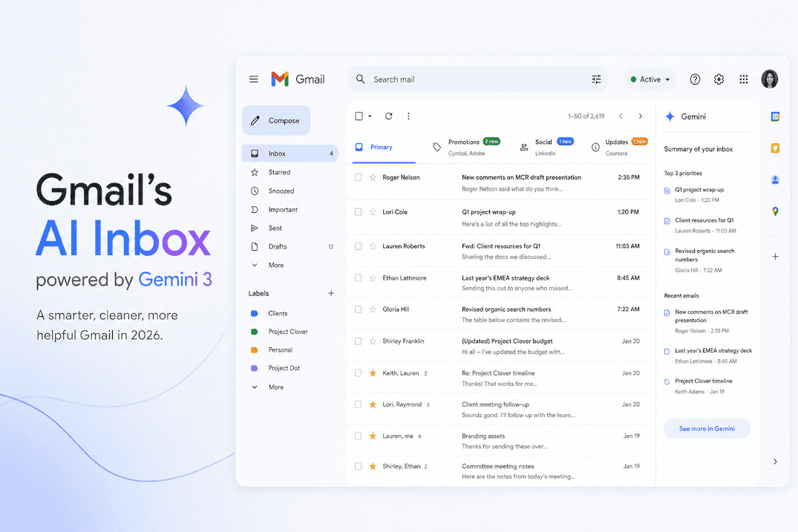Screen dimensions: 798x532
Task: Open the Google apps grid icon
Action: [x=744, y=79]
